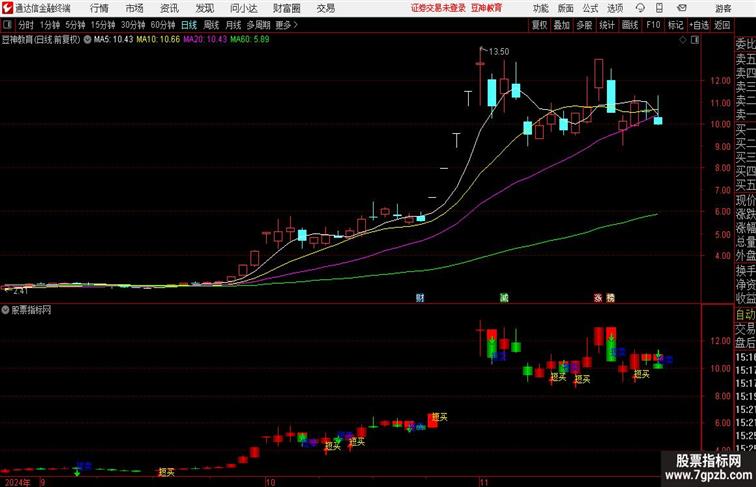Click the 统计 button
The width and height of the screenshot is (756, 487).
(x=607, y=25)
